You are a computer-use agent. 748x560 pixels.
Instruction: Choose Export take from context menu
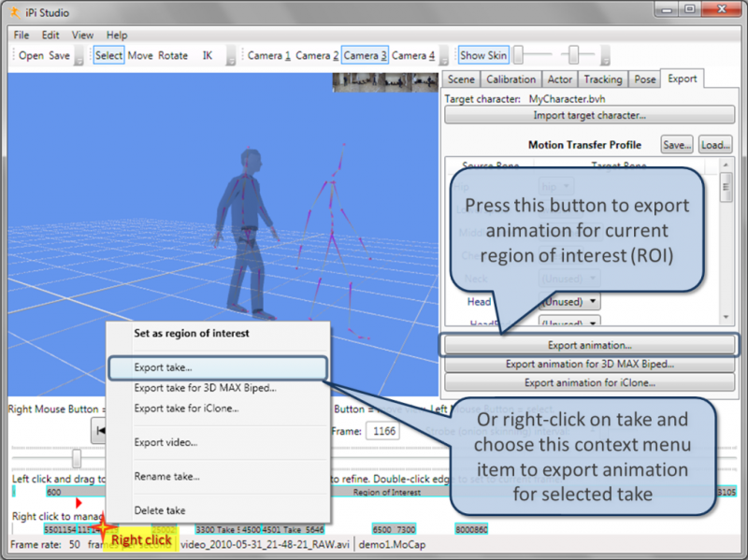(218, 367)
